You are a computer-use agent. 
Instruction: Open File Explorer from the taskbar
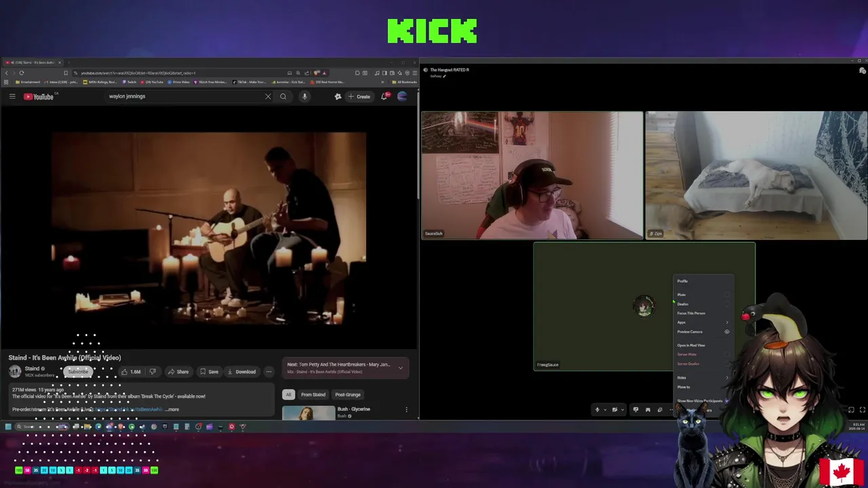click(x=87, y=427)
